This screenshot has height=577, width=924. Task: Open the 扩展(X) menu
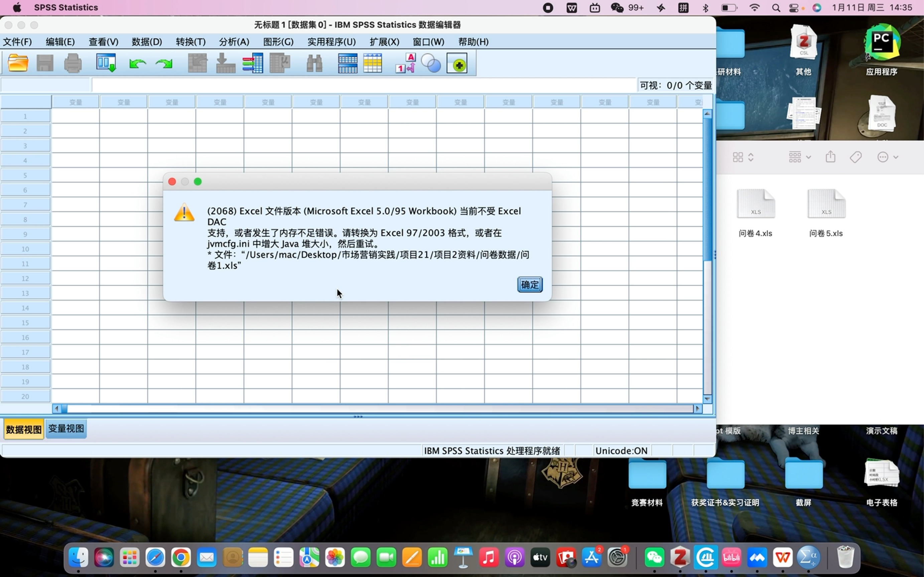tap(384, 42)
